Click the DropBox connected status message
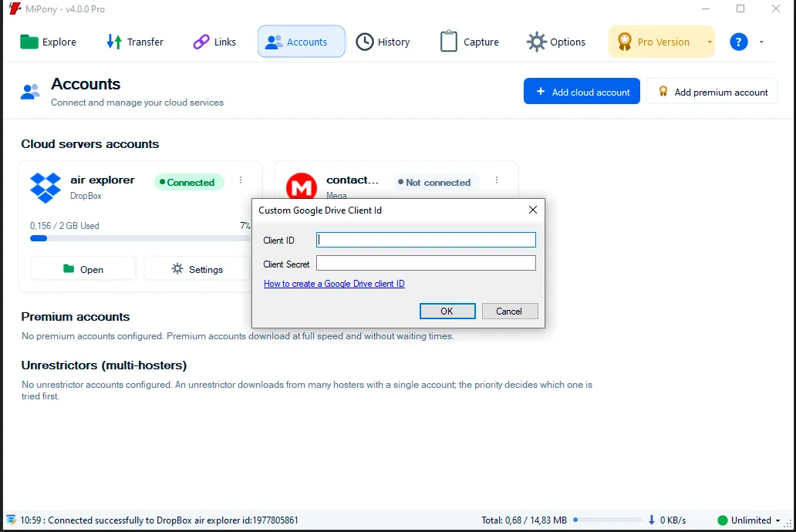 159,520
